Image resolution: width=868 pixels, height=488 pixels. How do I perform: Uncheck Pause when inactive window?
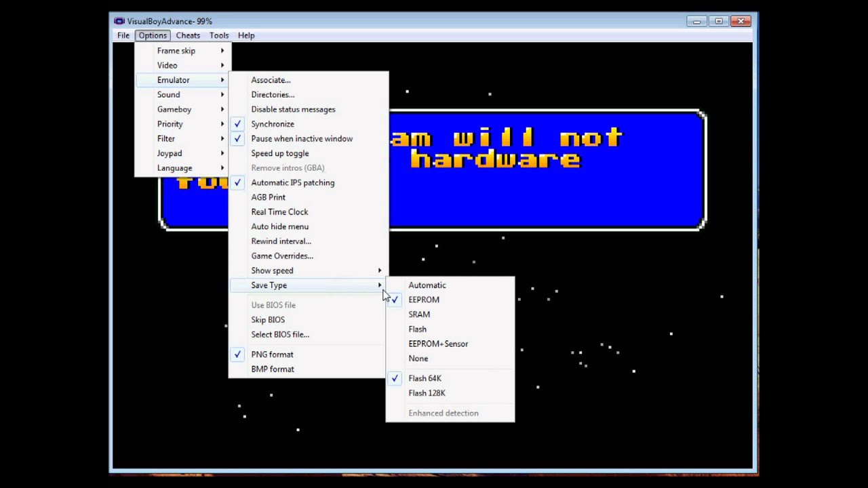(309, 139)
